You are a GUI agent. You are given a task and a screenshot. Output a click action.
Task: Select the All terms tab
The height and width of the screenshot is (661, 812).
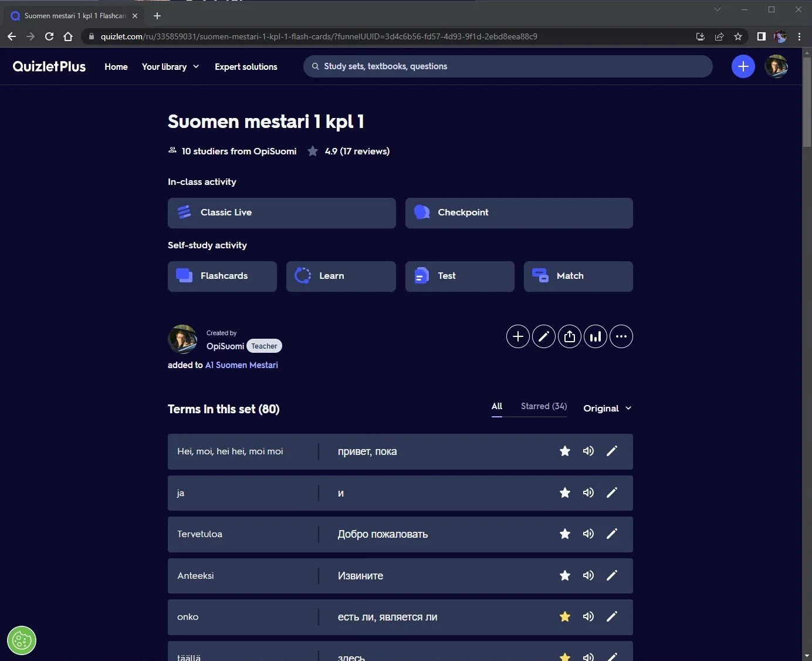pyautogui.click(x=496, y=406)
